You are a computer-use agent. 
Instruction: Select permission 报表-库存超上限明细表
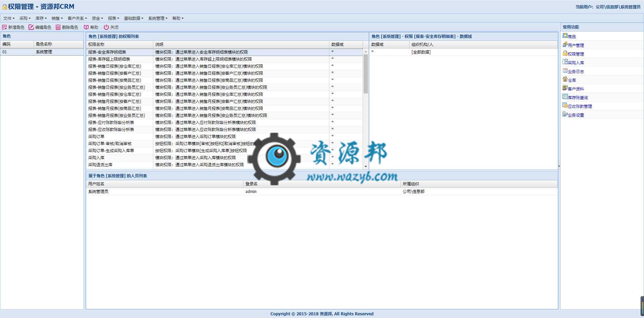tap(224, 59)
